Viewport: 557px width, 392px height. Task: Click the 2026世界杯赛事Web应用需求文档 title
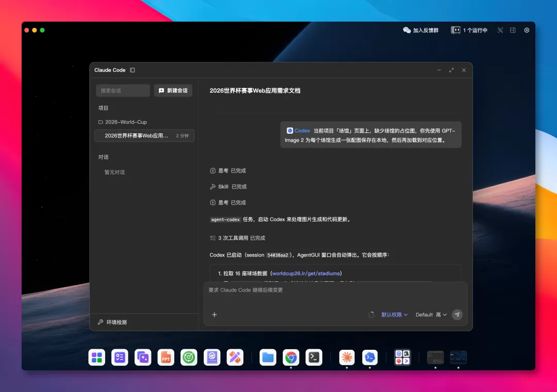coord(255,91)
